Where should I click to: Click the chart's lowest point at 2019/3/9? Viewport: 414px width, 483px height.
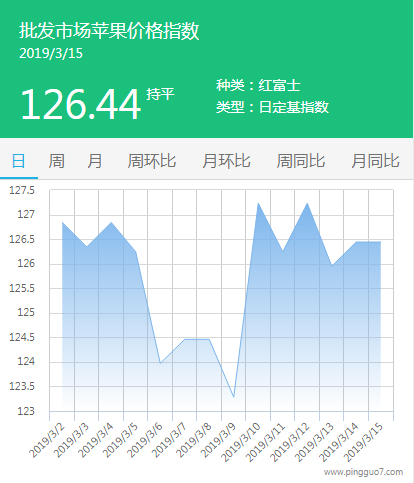pos(234,397)
